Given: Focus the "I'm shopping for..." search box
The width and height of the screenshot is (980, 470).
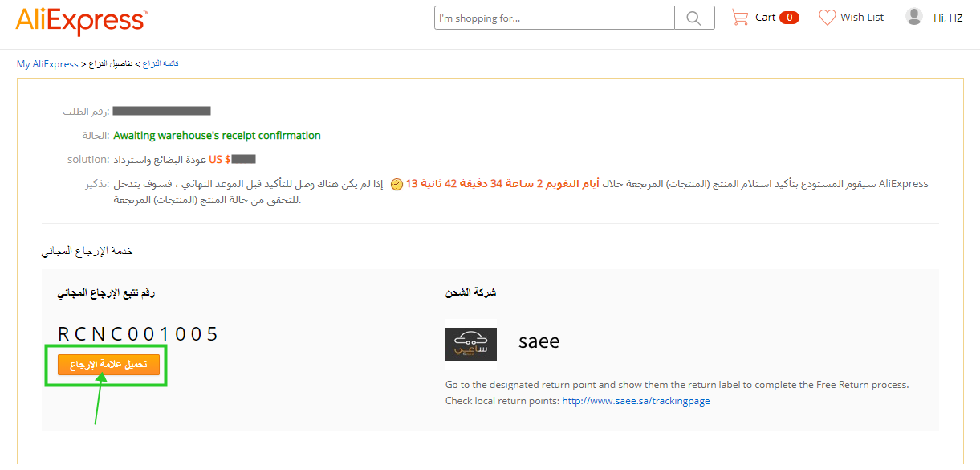Looking at the screenshot, I should [x=554, y=18].
